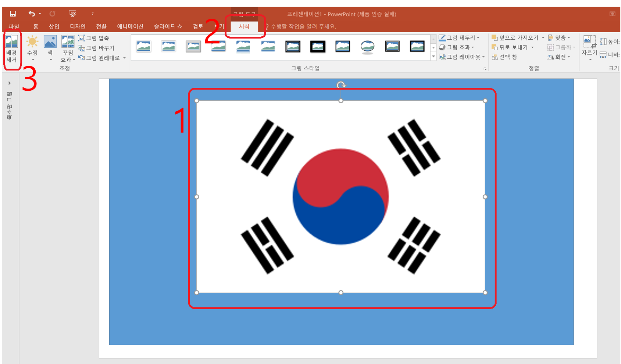
Task: Switch to the 전환 transitions tab
Action: pos(101,26)
